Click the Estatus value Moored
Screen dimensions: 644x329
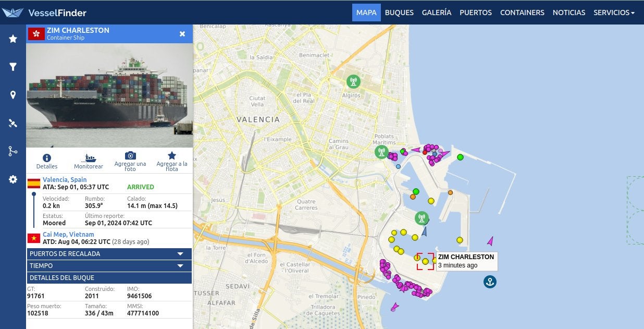point(54,223)
